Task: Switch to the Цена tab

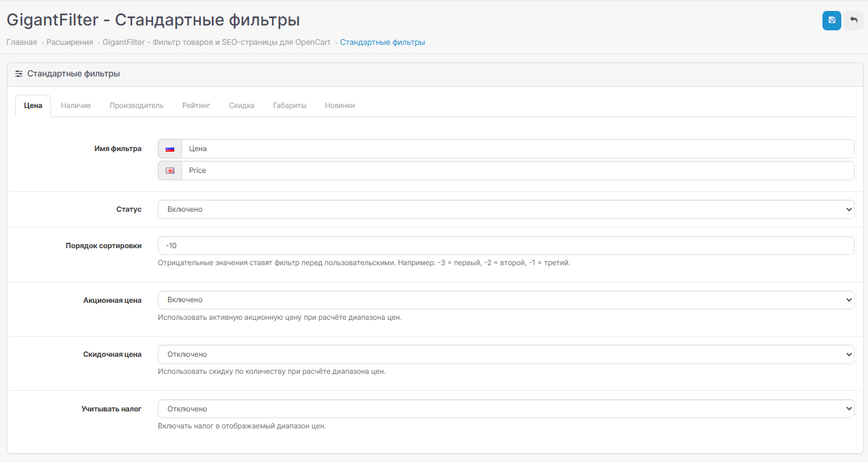Action: click(x=33, y=106)
